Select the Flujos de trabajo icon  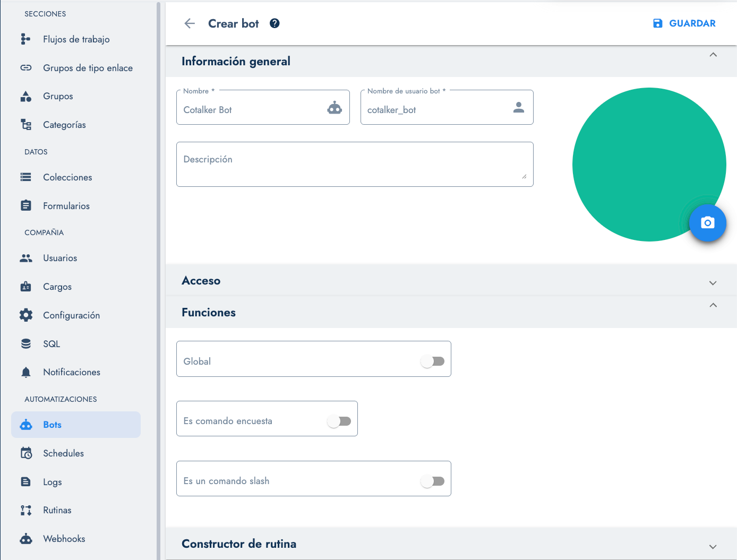[25, 39]
